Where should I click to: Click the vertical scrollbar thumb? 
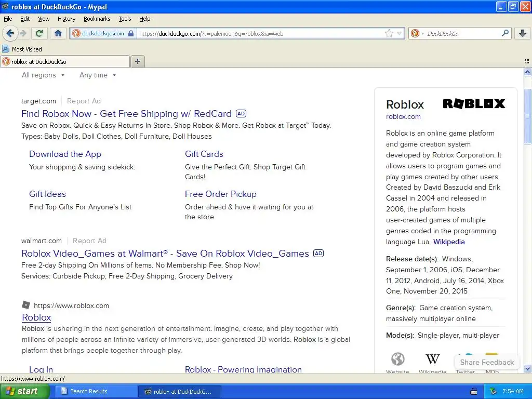tap(527, 116)
